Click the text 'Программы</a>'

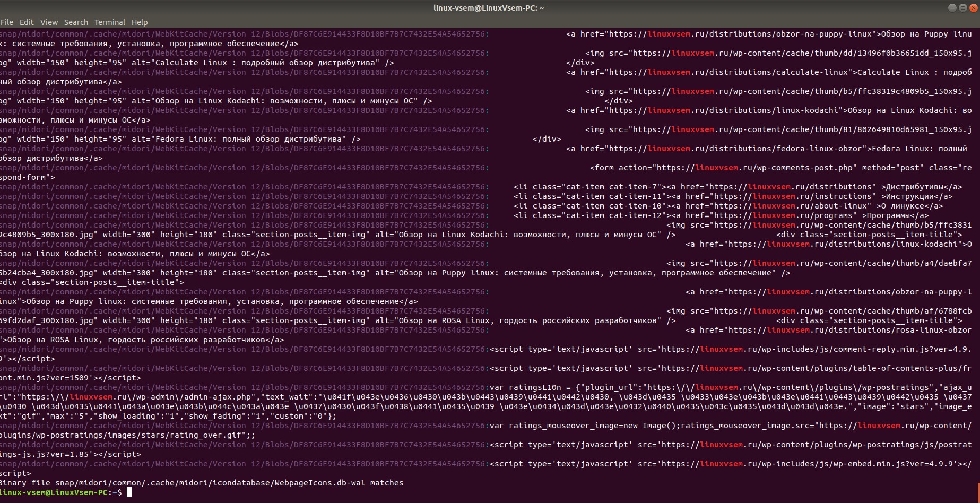click(898, 215)
